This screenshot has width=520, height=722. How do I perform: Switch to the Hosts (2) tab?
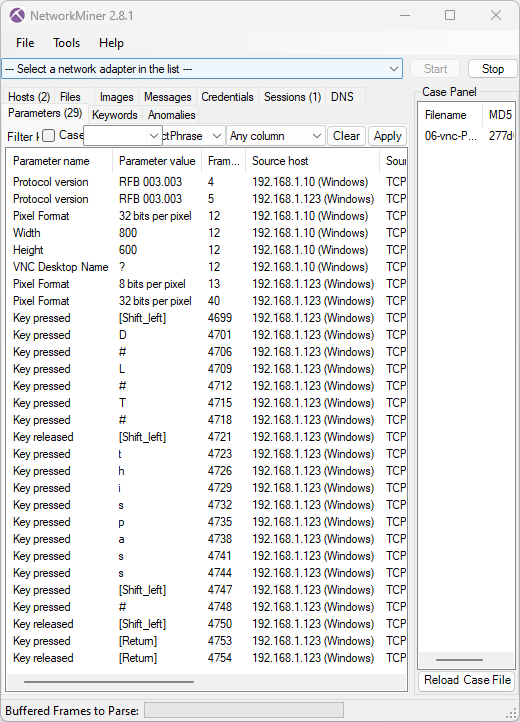[x=29, y=97]
